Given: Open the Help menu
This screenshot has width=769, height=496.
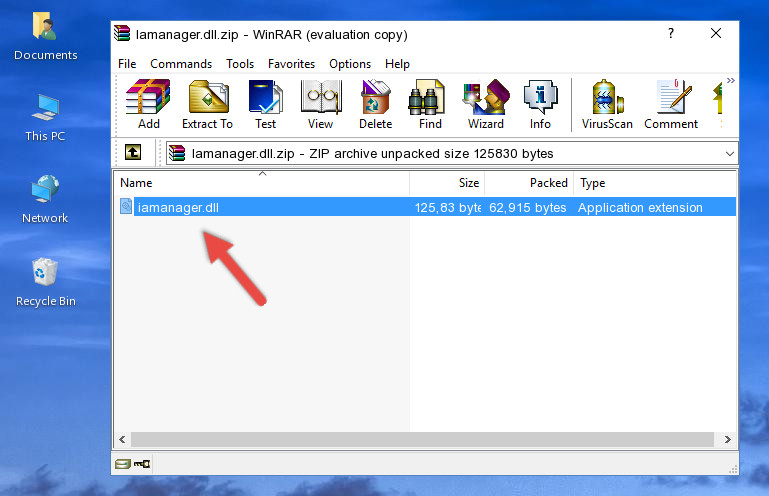Looking at the screenshot, I should (397, 64).
